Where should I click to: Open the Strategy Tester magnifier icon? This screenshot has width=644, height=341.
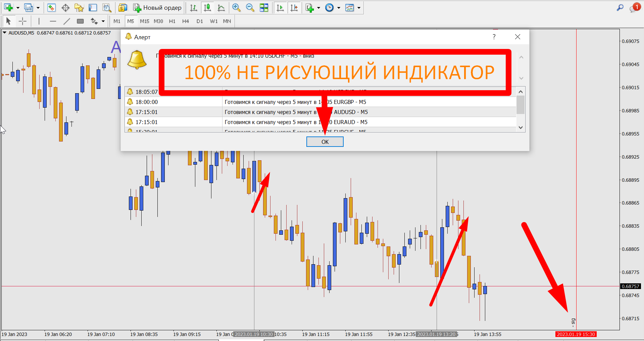click(x=107, y=7)
